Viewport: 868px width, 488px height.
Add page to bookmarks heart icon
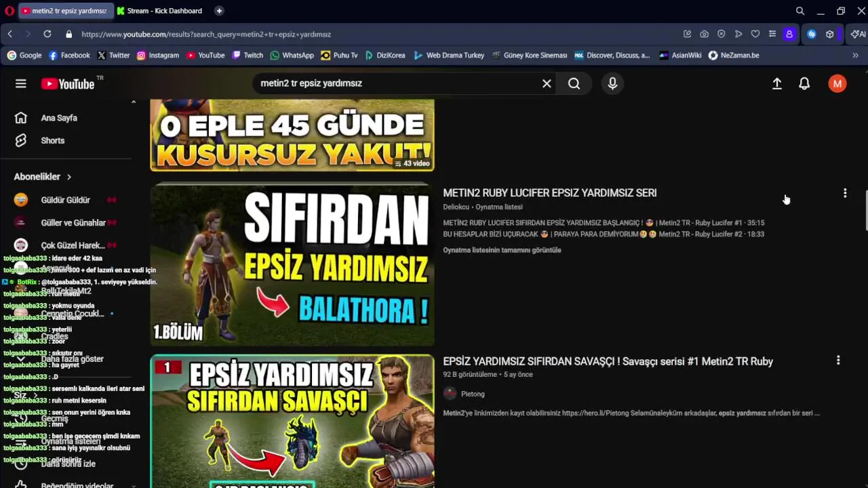[x=755, y=34]
